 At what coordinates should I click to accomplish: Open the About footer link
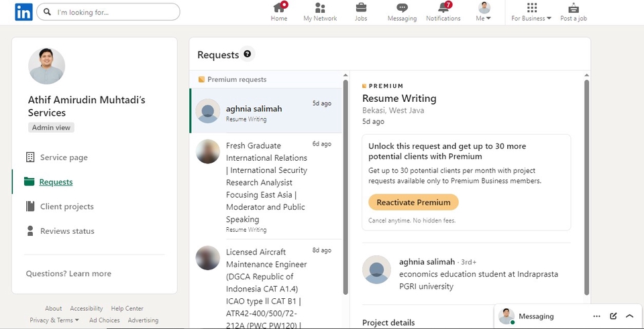point(54,308)
